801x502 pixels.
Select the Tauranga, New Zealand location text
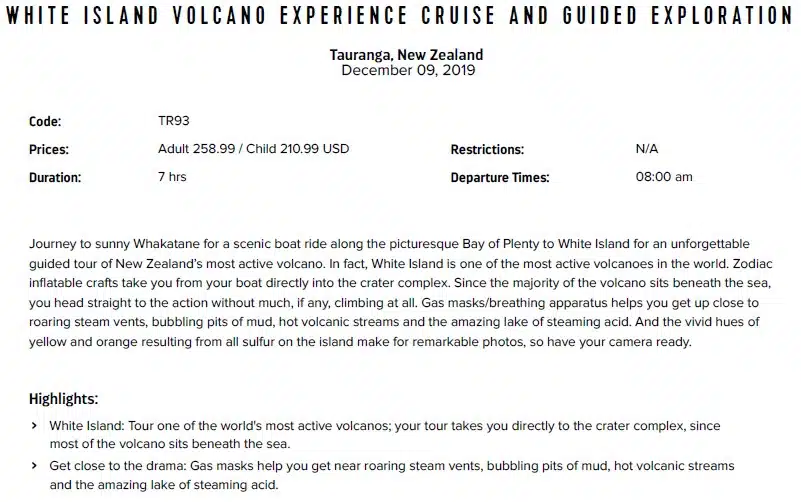pyautogui.click(x=406, y=54)
